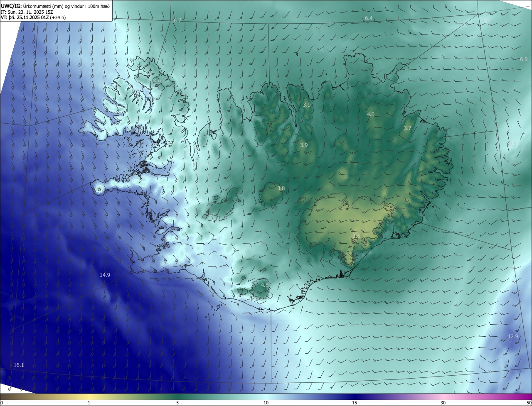
Task: Click the 6.4 value label on the map
Action: (x=369, y=18)
